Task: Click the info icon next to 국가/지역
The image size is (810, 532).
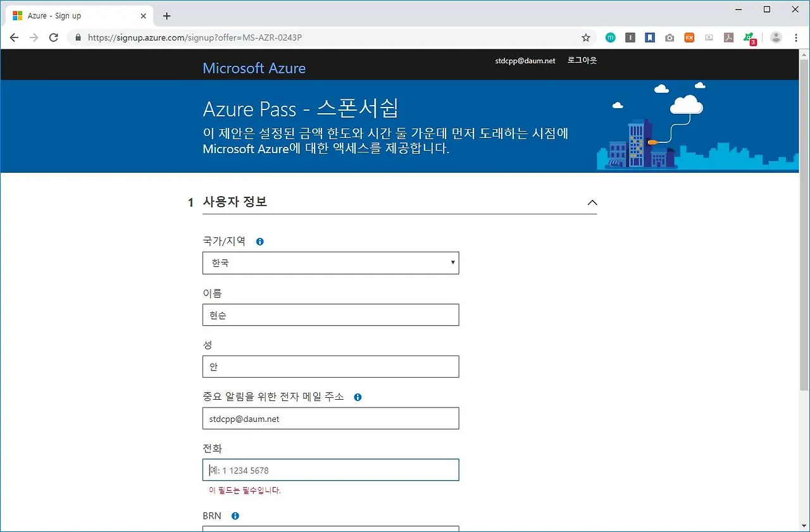Action: [259, 241]
